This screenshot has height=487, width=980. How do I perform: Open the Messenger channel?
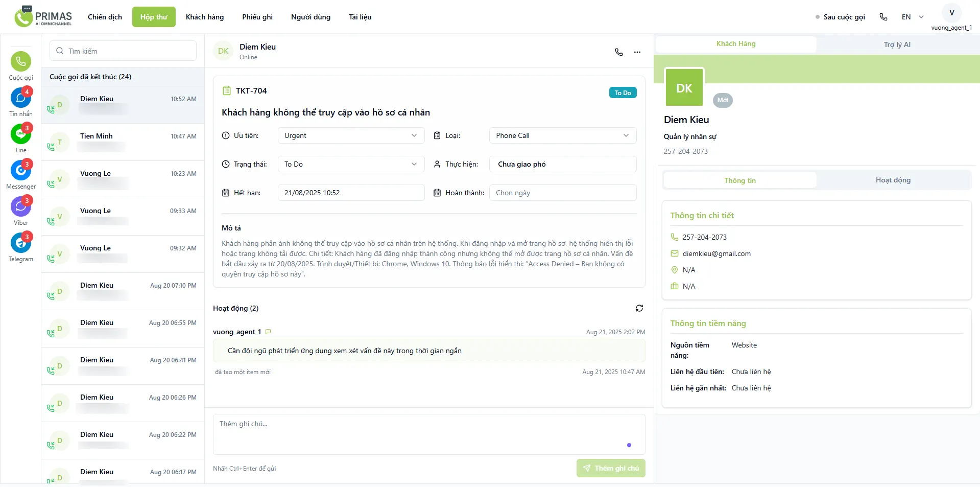tap(21, 171)
